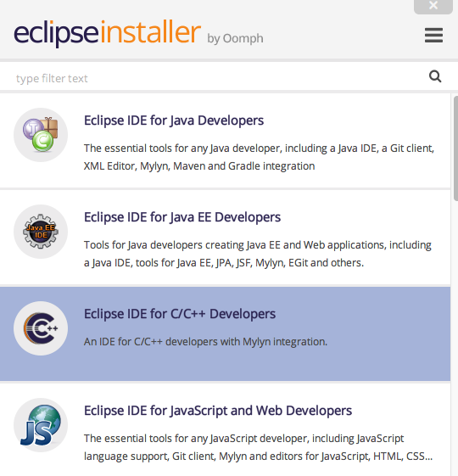
Task: Click the vertical scrollbar thumb
Action: click(x=455, y=148)
